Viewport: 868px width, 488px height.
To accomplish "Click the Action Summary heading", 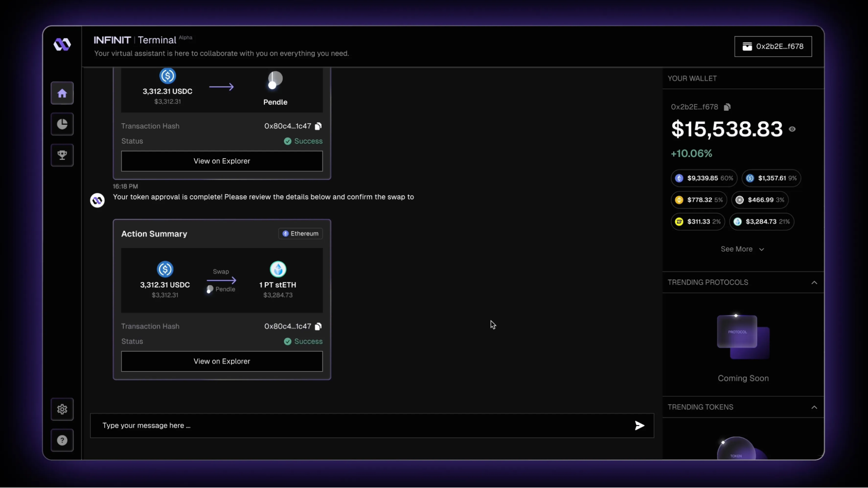I will [154, 234].
